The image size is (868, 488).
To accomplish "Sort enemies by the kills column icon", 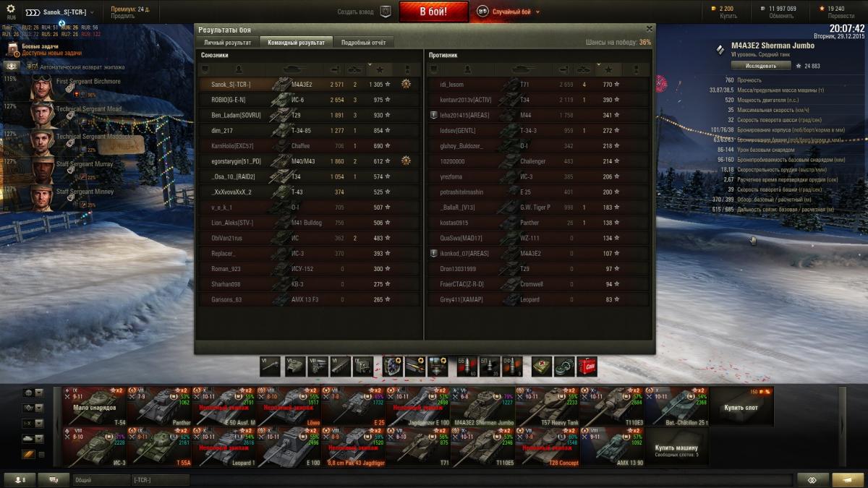I will [x=584, y=69].
